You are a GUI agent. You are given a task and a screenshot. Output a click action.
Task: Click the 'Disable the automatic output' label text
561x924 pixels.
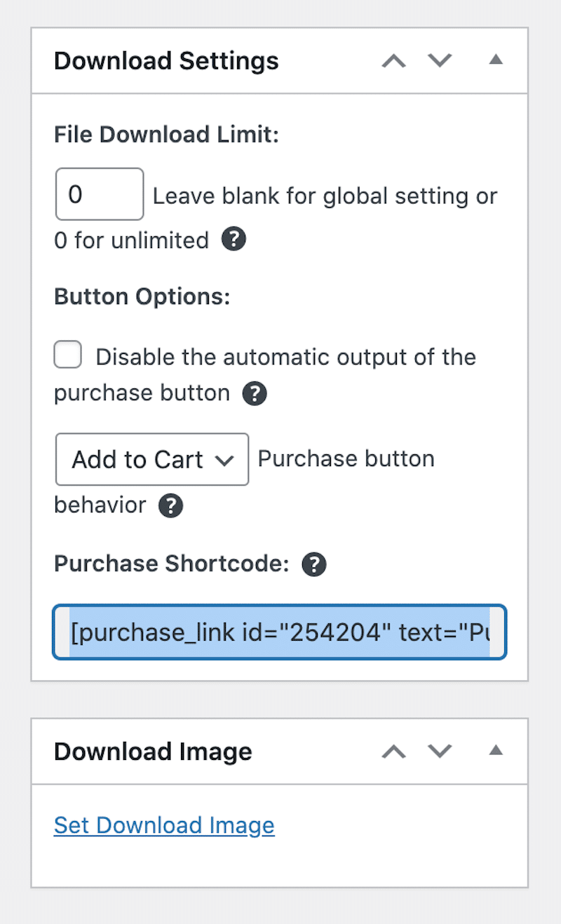click(x=285, y=357)
